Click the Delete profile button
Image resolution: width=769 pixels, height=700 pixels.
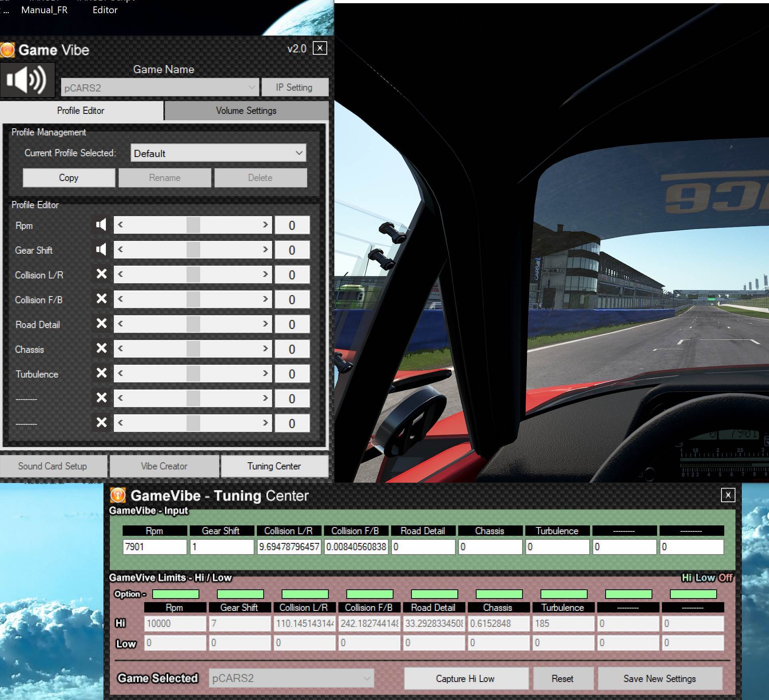[x=260, y=178]
